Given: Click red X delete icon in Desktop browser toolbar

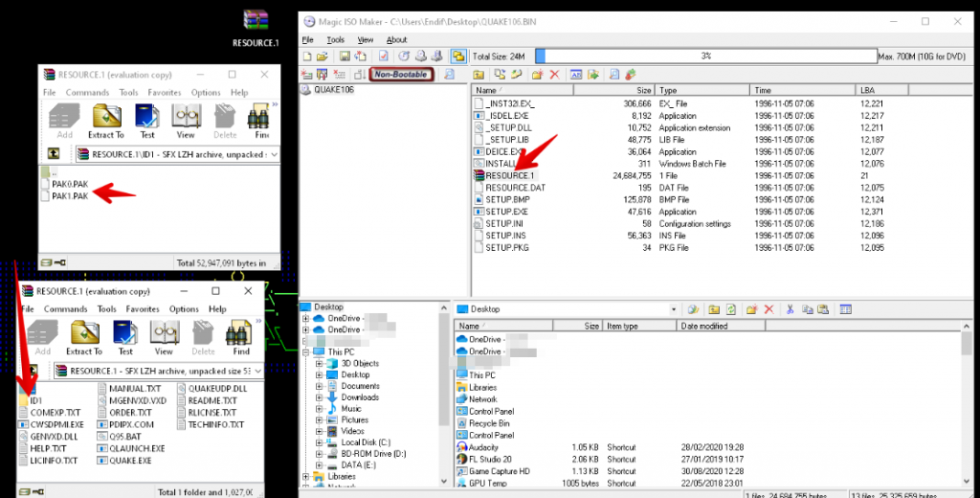Looking at the screenshot, I should pyautogui.click(x=768, y=309).
